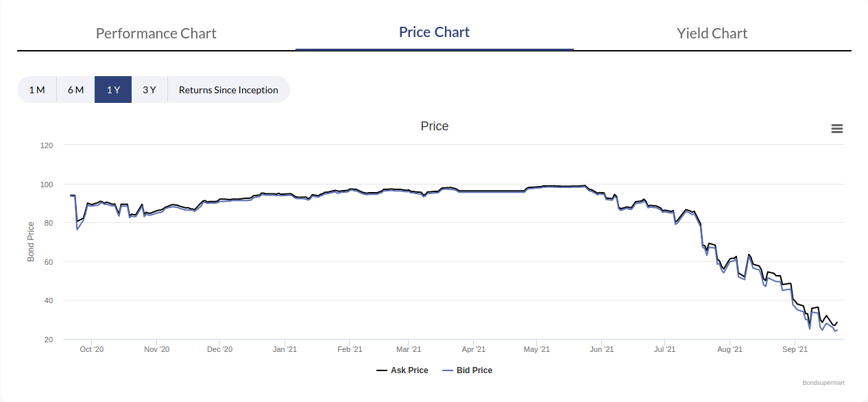Hide the Bid Price series label
Image resolution: width=868 pixels, height=402 pixels.
click(x=474, y=370)
